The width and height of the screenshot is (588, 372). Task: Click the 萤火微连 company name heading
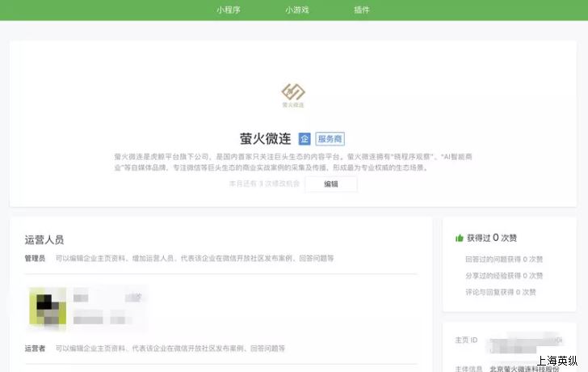point(266,139)
